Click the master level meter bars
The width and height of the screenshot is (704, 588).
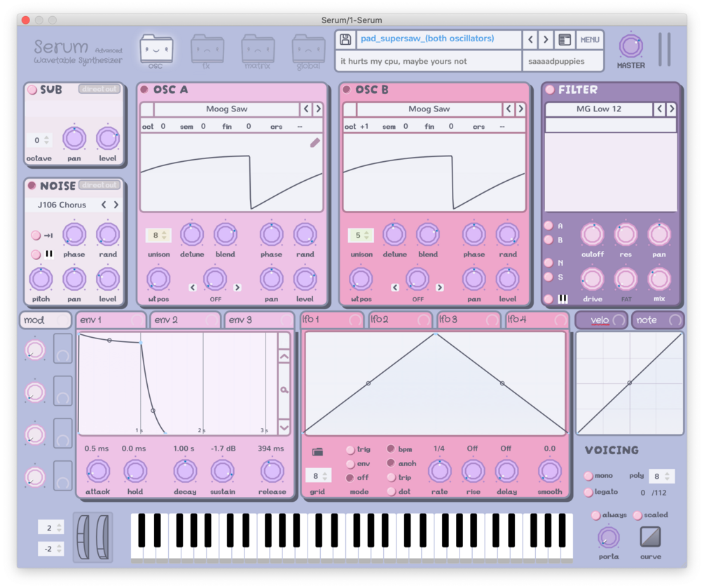tap(665, 49)
